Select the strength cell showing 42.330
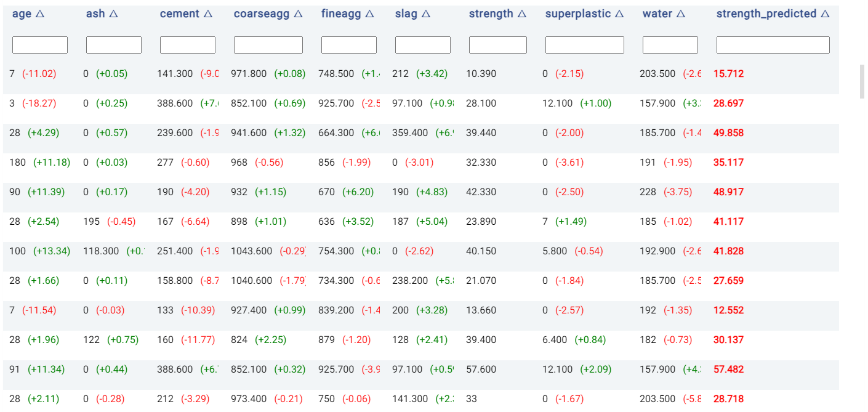Screen dimensions: 868x412 (481, 192)
